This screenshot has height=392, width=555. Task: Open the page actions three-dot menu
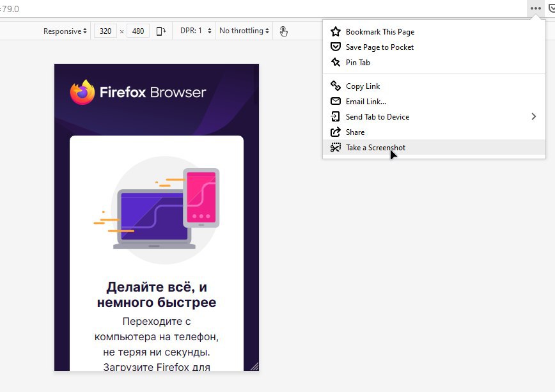(x=536, y=8)
